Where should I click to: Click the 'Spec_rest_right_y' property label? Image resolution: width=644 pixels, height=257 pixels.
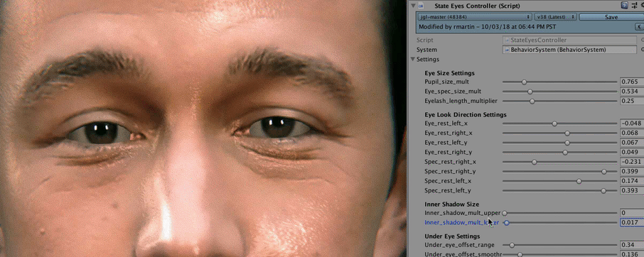tap(450, 171)
